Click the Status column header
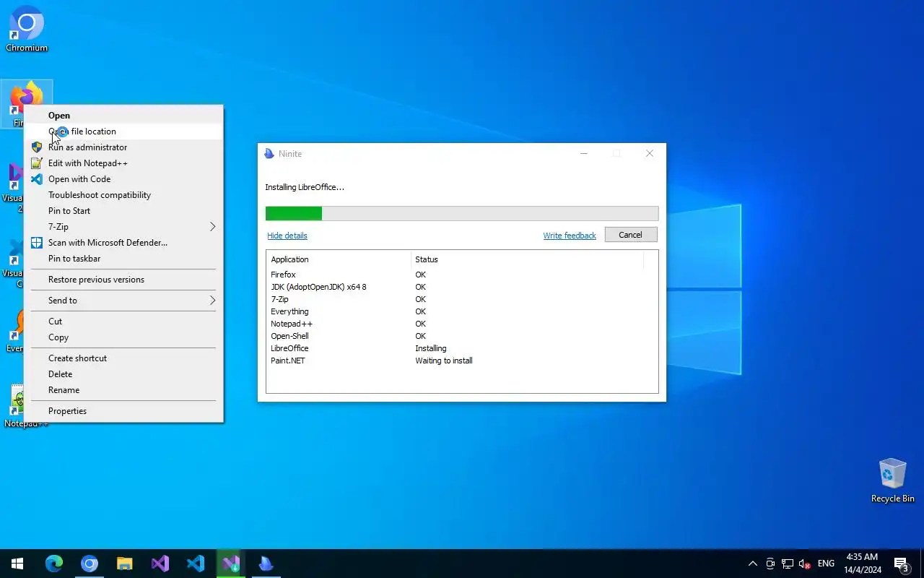The image size is (924, 578). click(x=527, y=259)
